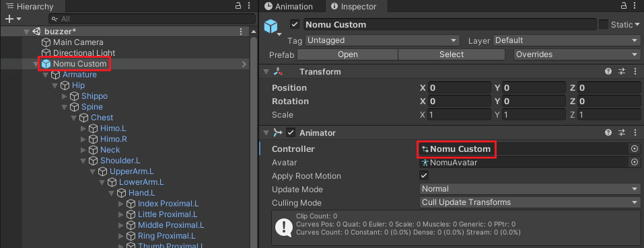Open the Avatar object picker
The height and width of the screenshot is (248, 644).
coord(635,163)
